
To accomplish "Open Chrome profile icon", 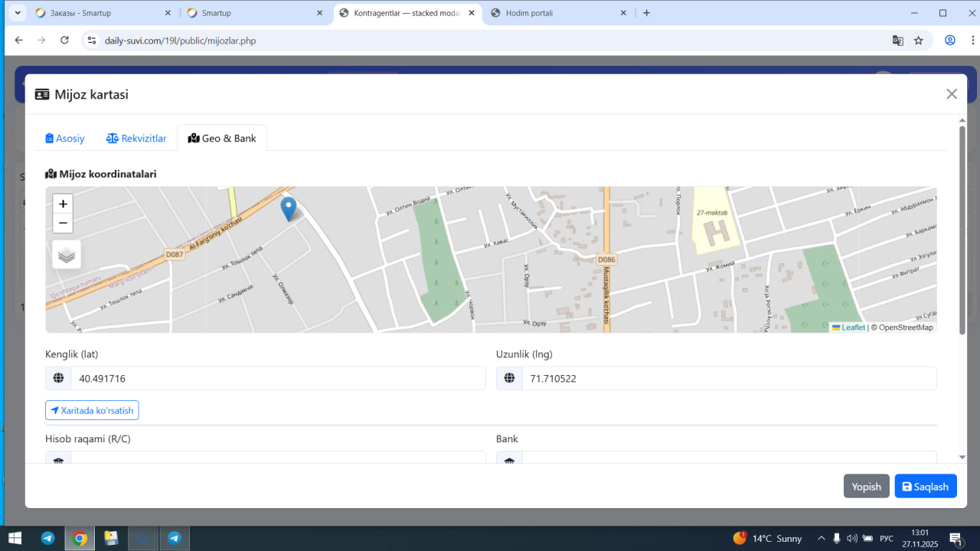I will 950,41.
